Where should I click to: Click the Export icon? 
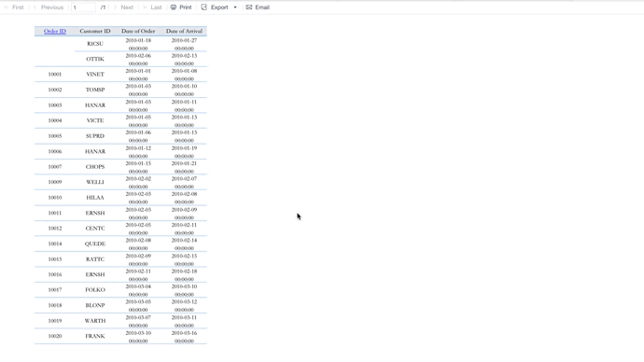[204, 7]
